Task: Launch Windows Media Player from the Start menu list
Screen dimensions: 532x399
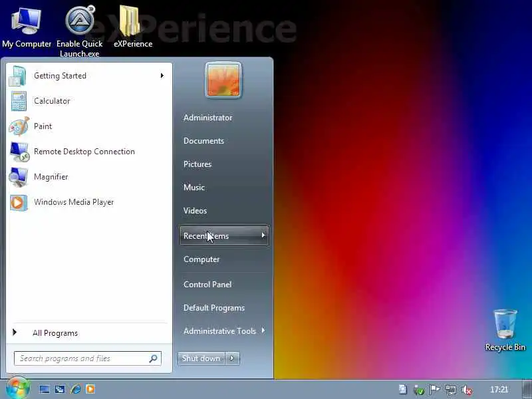Action: [89, 202]
